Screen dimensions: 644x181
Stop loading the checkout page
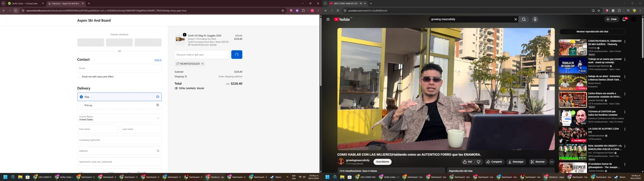(15, 11)
